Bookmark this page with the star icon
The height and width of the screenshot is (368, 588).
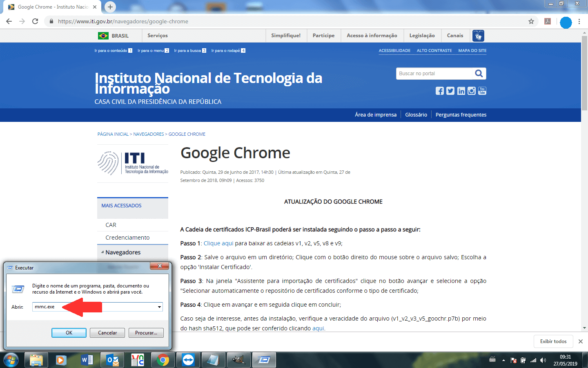[531, 21]
